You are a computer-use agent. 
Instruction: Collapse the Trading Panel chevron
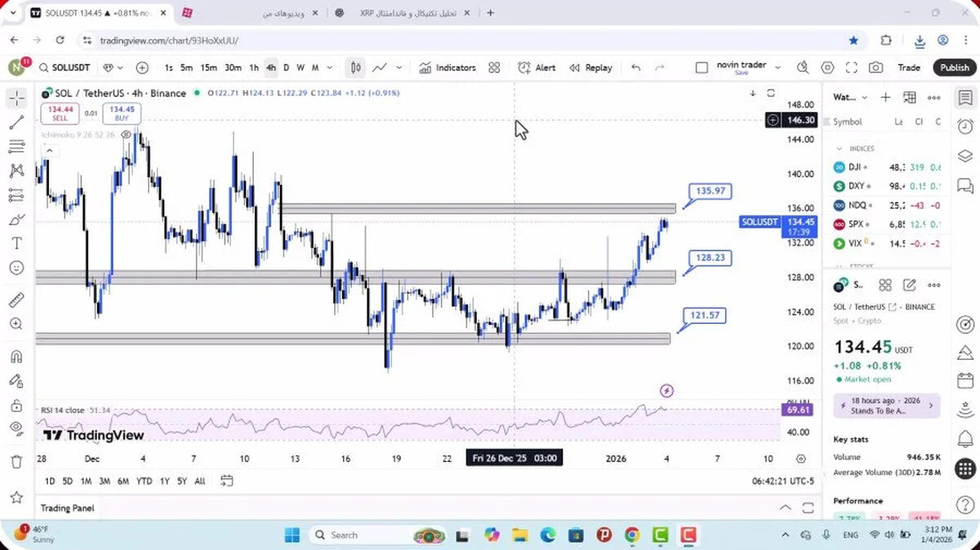click(x=785, y=508)
